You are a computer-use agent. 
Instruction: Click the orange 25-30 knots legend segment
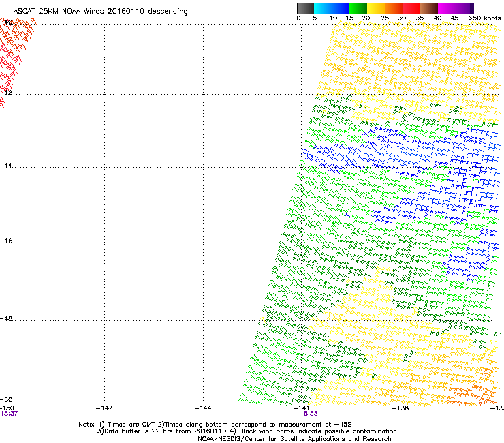[394, 8]
